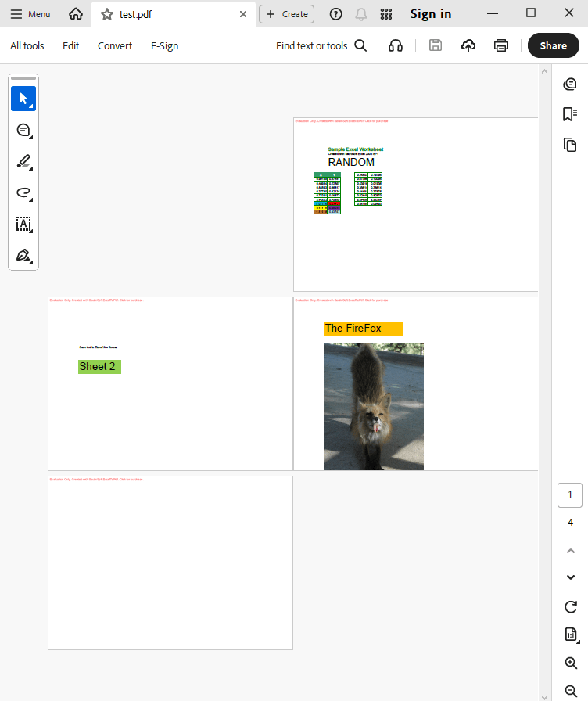This screenshot has width=588, height=701.
Task: Open the page display settings icon
Action: 572,634
